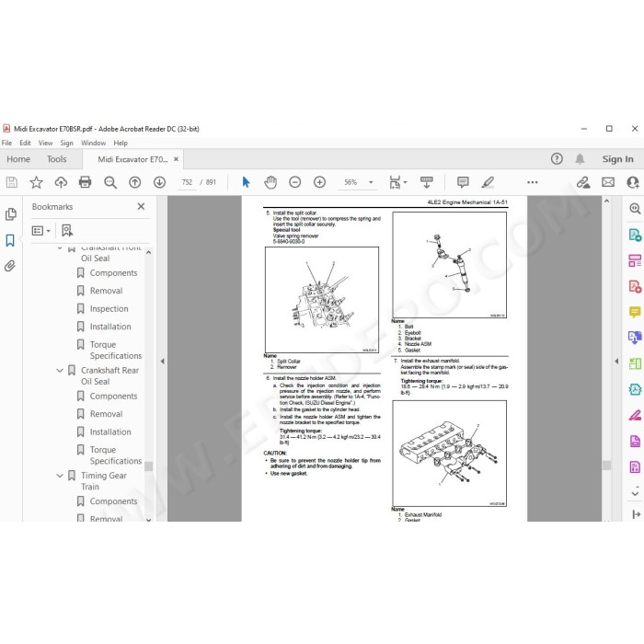Open Help question mark icon
Screen dimensions: 644x644
[557, 158]
